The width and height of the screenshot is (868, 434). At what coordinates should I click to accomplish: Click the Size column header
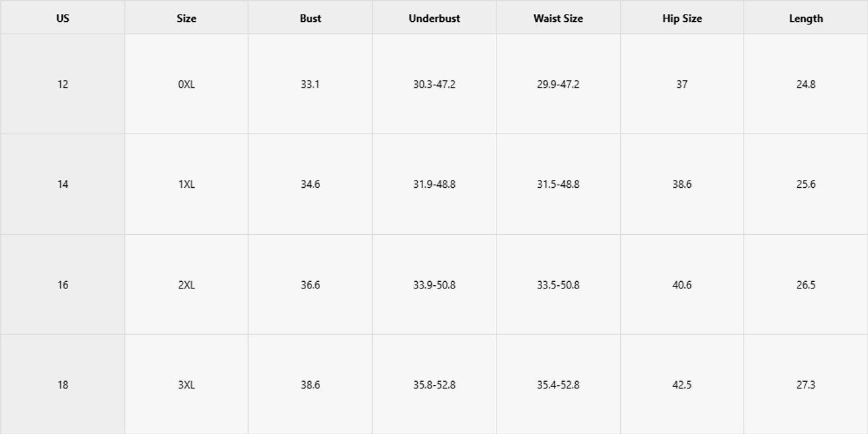[x=186, y=19]
